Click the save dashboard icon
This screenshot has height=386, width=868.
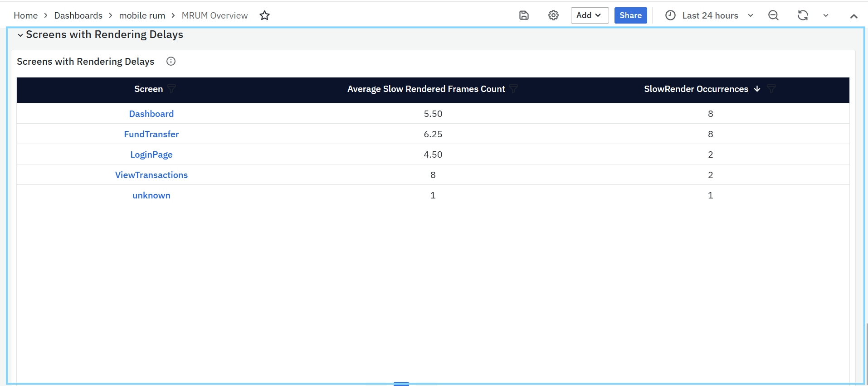524,15
